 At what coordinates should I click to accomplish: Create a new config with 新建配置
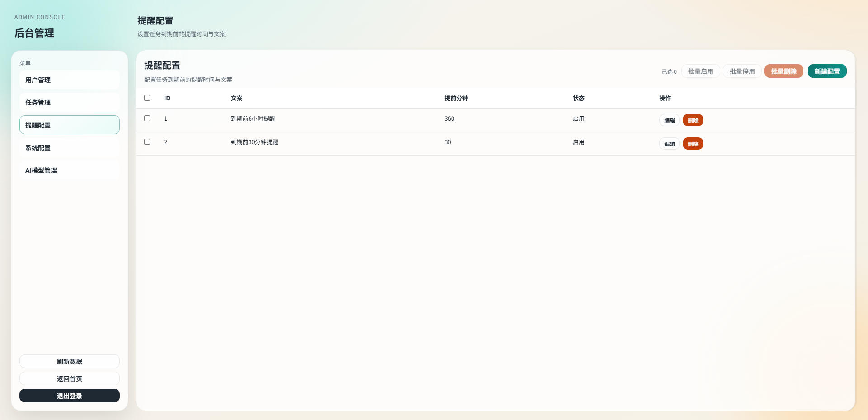[x=827, y=71]
